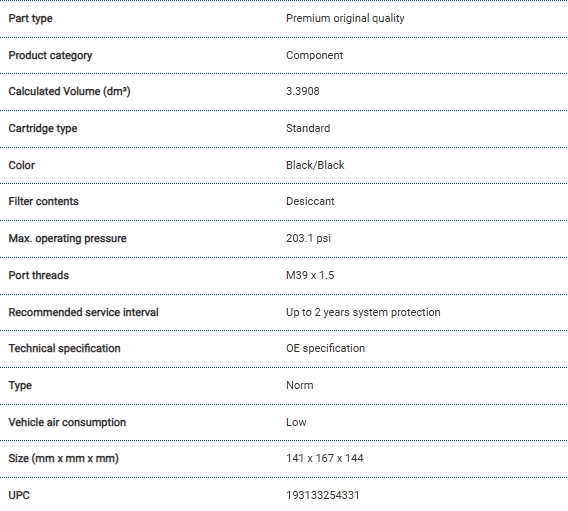568x511 pixels.
Task: Click the 'Port threads' label
Action: point(38,275)
